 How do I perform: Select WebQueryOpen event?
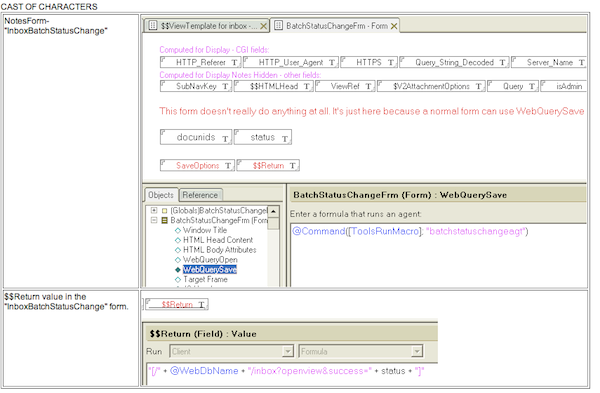coord(210,259)
